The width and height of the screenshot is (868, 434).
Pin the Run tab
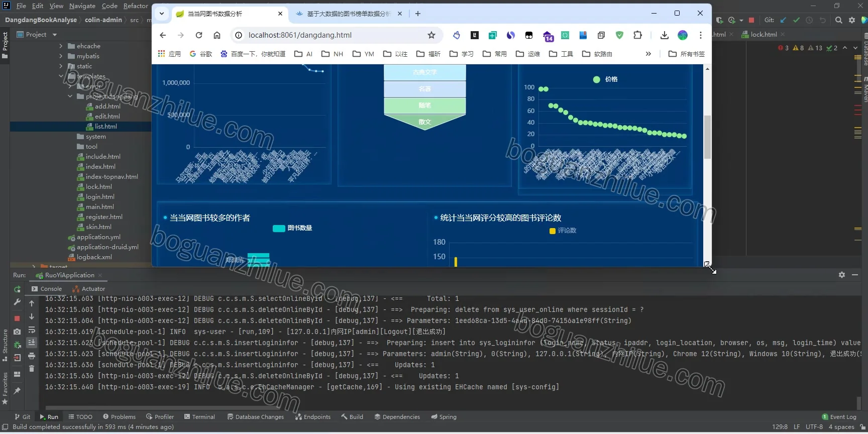[17, 391]
